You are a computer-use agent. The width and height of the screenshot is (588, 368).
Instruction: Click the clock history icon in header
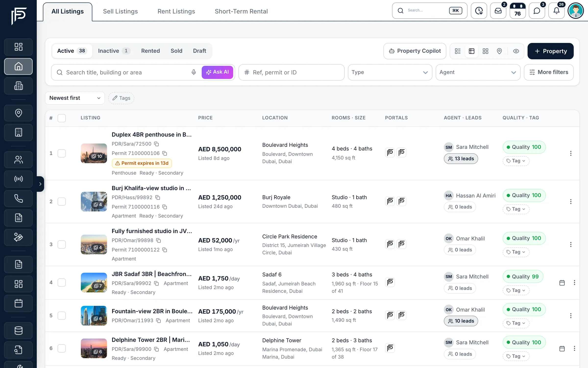pyautogui.click(x=479, y=11)
